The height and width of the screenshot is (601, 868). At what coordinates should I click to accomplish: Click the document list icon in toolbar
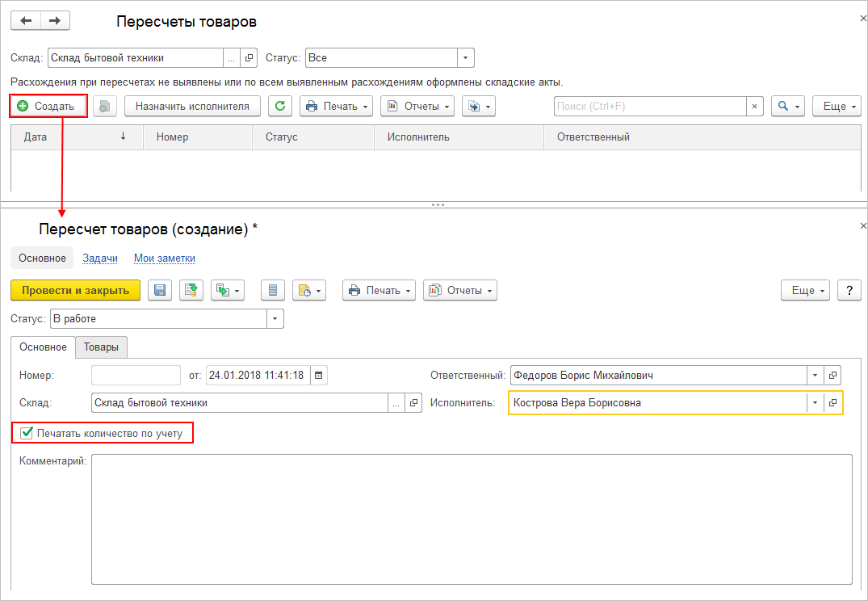point(273,290)
